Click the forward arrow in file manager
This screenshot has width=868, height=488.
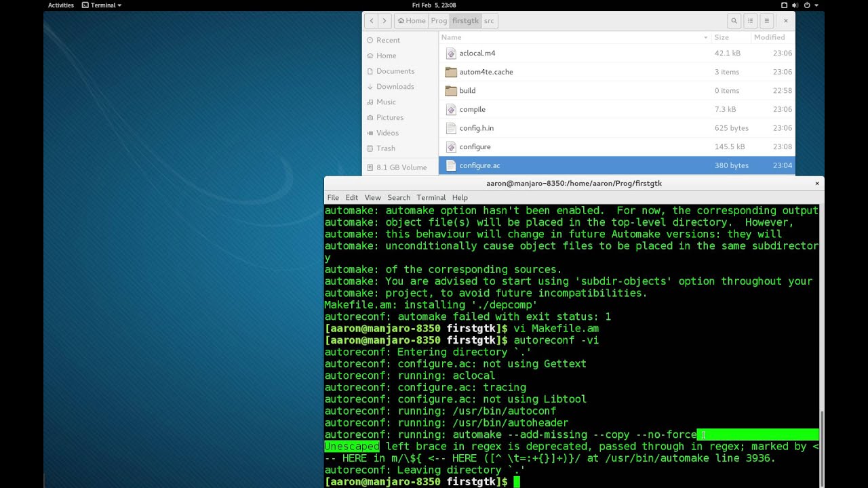coord(384,21)
